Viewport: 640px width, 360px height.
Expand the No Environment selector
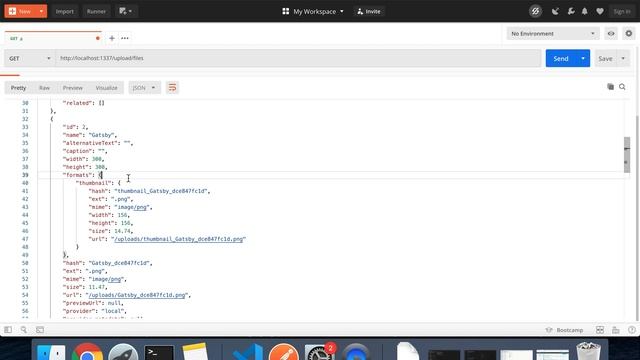click(x=553, y=33)
